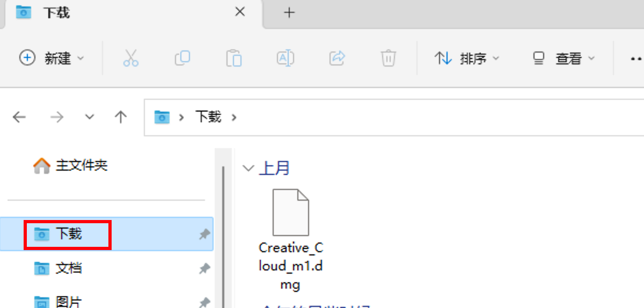This screenshot has height=308, width=644.
Task: Open the See more ellipsis menu
Action: click(x=636, y=58)
